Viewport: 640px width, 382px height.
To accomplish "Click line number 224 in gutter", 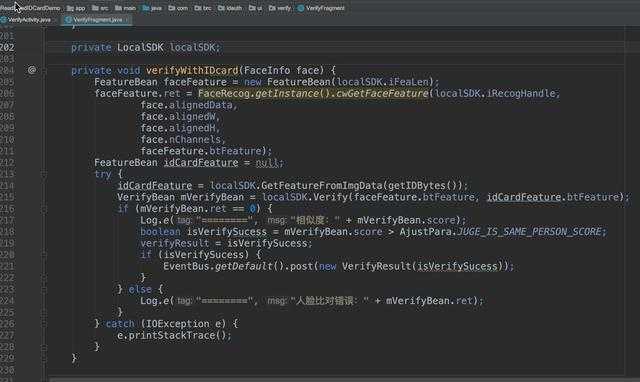I will tap(7, 301).
